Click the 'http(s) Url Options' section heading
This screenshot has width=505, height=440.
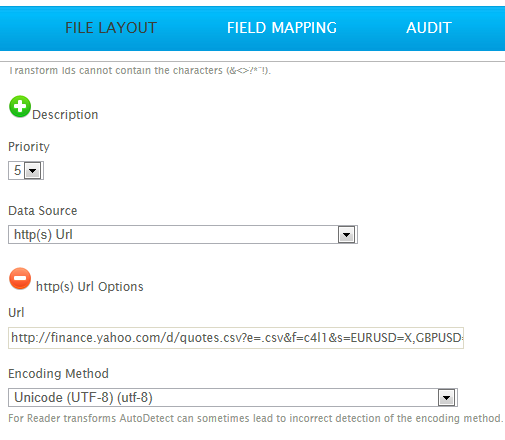click(90, 287)
